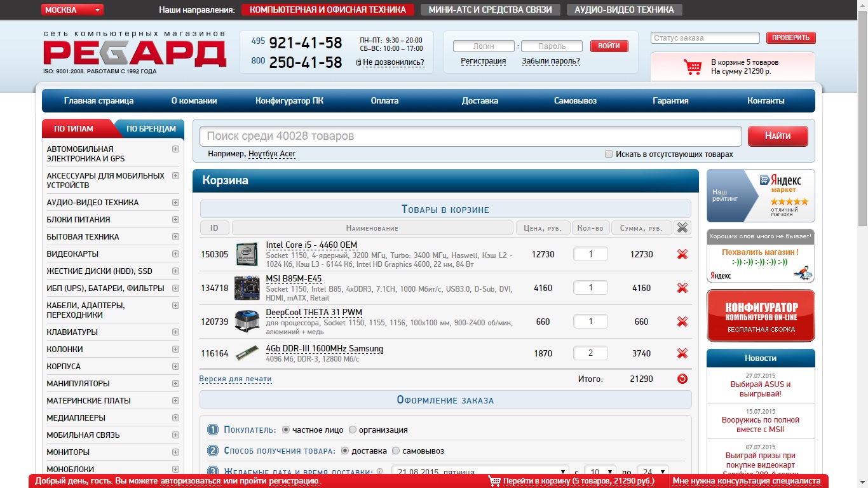The width and height of the screenshot is (868, 488).
Task: Click Версия для печати link
Action: [x=235, y=379]
